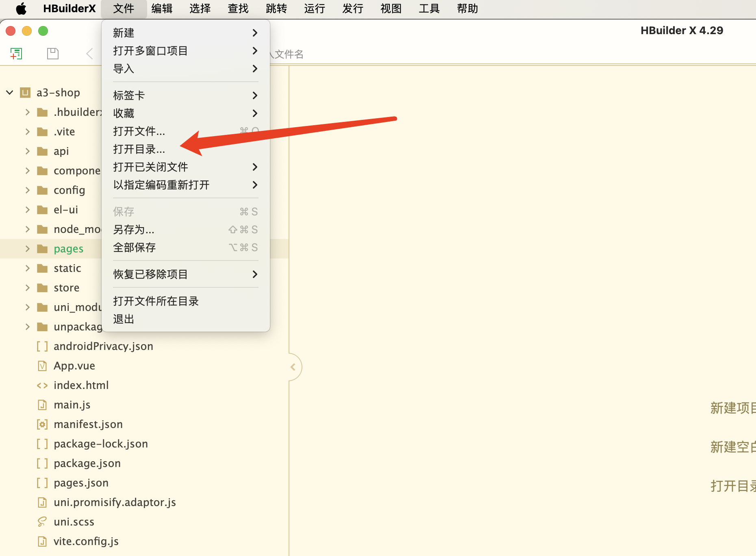Click the 新建项目 shortcut link

click(733, 408)
